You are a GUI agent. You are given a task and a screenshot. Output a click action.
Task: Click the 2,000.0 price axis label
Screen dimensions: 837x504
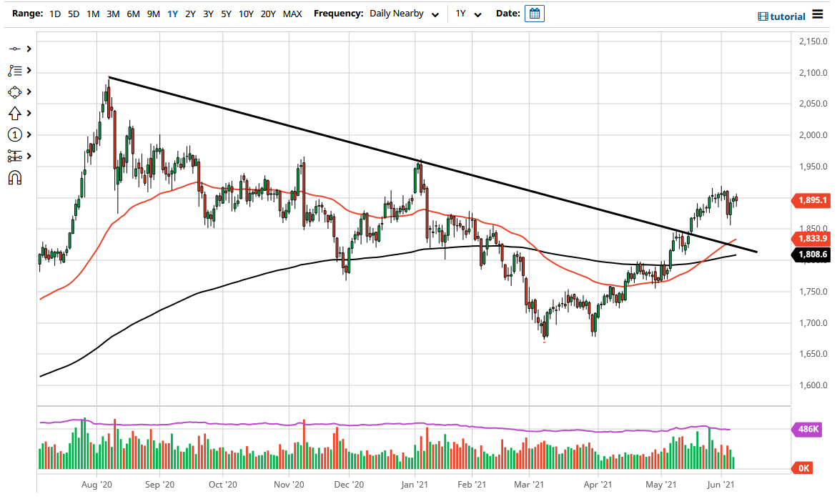pyautogui.click(x=813, y=135)
